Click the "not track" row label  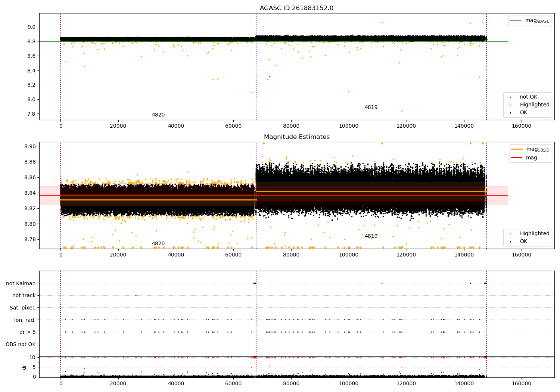click(x=24, y=296)
